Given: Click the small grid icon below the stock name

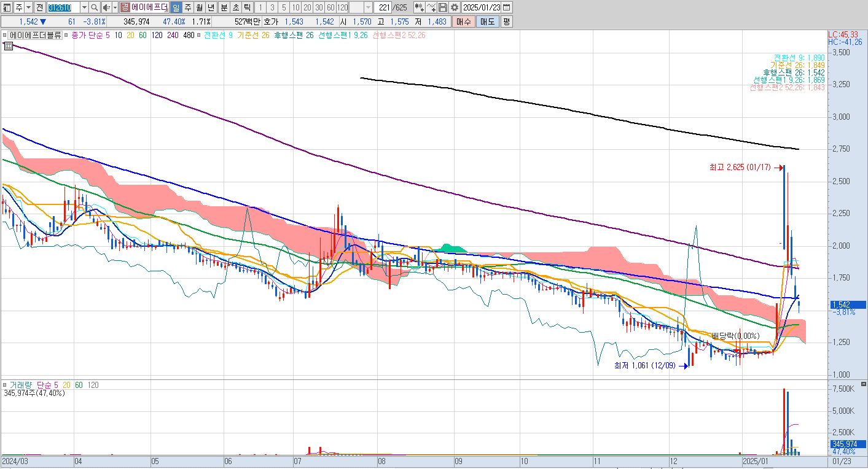Looking at the screenshot, I should tap(9, 45).
